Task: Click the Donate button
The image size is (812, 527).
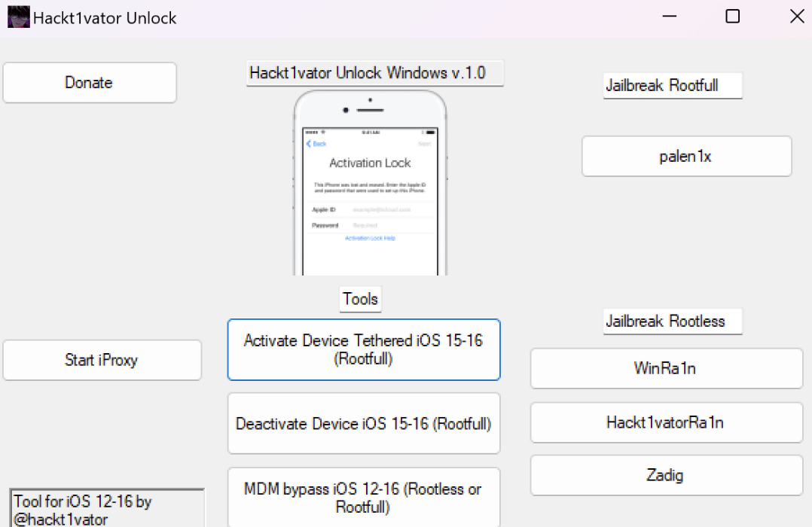Action: pos(90,83)
